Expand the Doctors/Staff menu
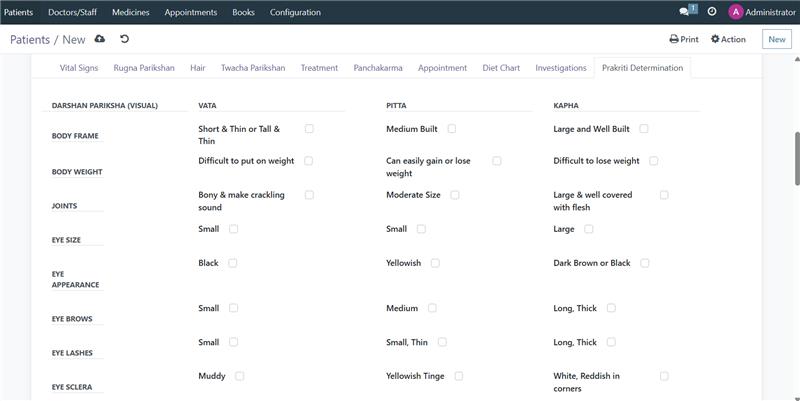 pyautogui.click(x=72, y=12)
